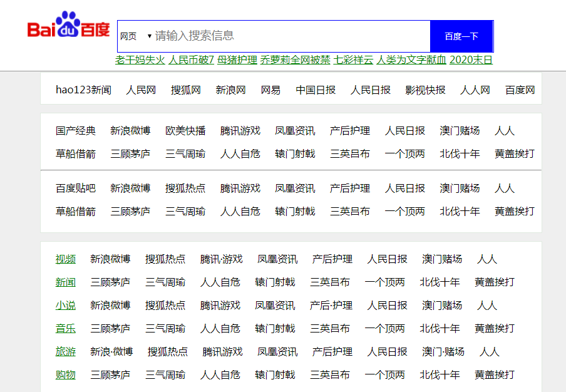
Task: Open the 百度贴吧 link
Action: tap(75, 188)
